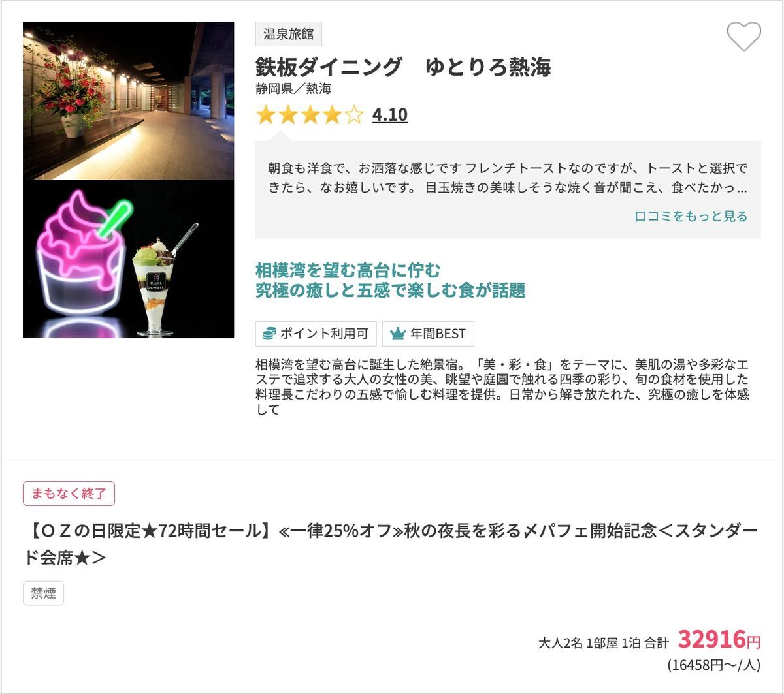This screenshot has width=784, height=694.
Task: Click the 温泉旅館 category tag
Action: [x=288, y=34]
